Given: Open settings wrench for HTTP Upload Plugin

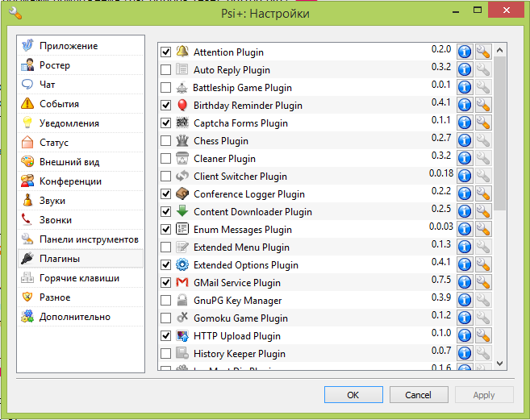Looking at the screenshot, I should 483,336.
